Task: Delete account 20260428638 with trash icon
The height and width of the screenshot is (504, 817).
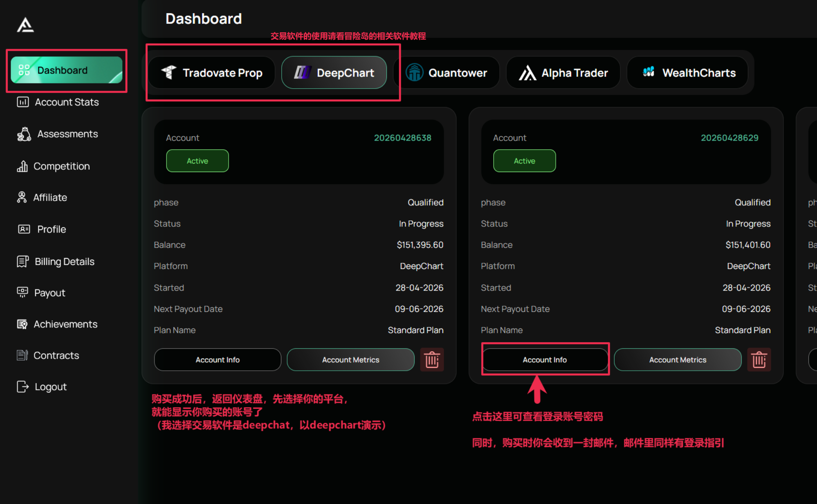Action: [432, 360]
